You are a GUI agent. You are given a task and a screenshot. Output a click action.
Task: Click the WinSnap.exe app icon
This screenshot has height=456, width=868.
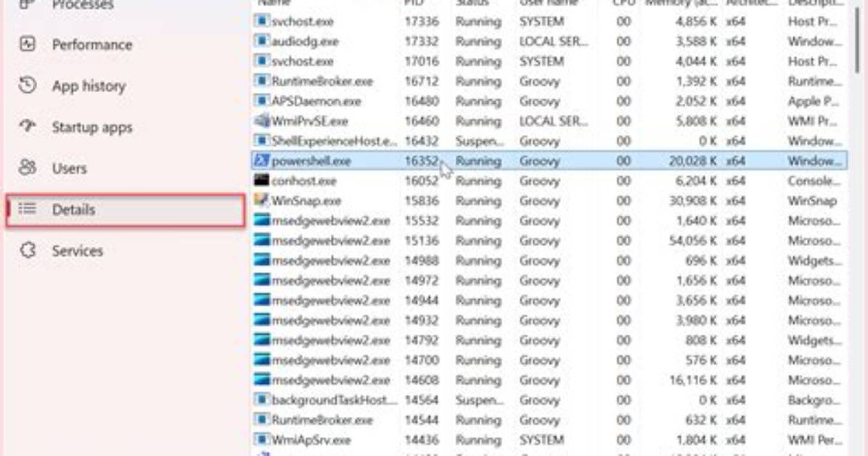[x=261, y=200]
